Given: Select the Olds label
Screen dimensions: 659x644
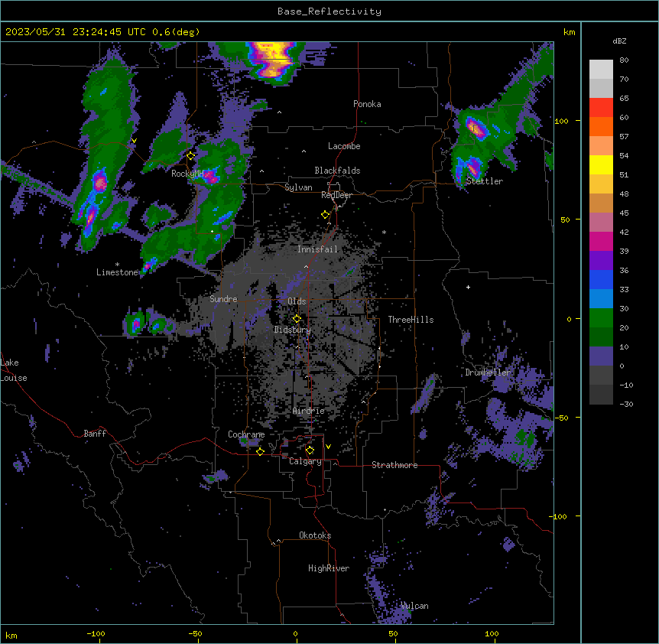Looking at the screenshot, I should click(x=297, y=301).
